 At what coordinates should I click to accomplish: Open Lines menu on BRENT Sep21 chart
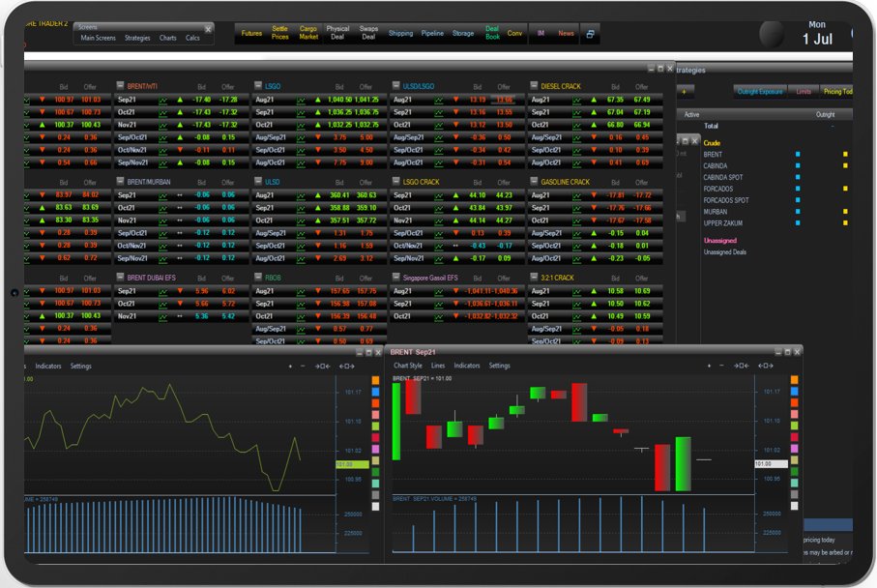438,366
